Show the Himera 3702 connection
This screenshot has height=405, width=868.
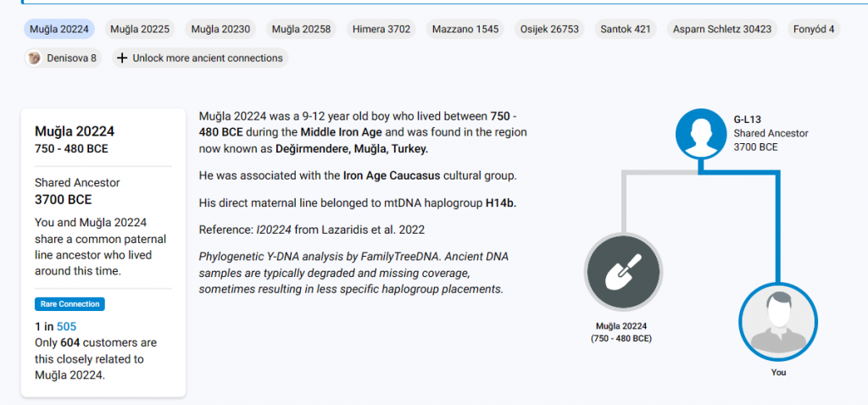point(380,30)
